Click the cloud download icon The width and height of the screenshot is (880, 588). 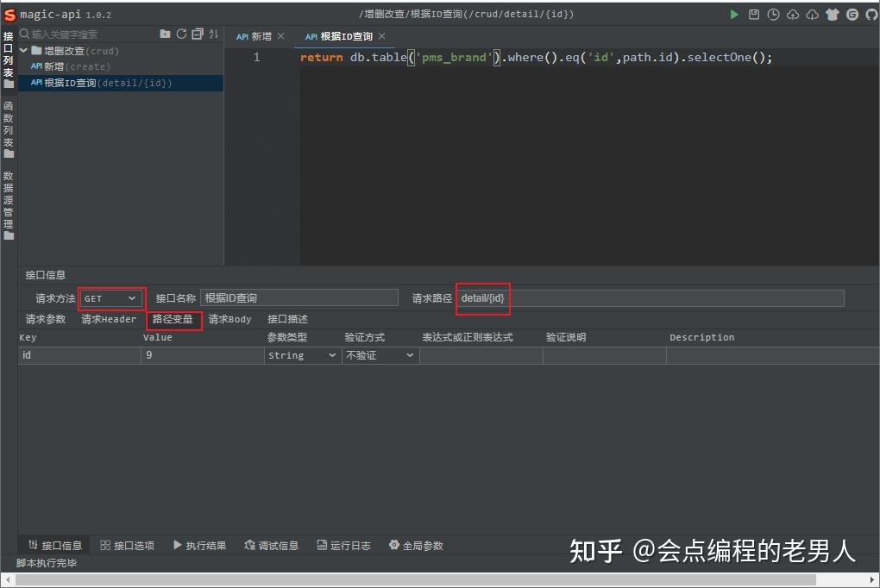810,14
